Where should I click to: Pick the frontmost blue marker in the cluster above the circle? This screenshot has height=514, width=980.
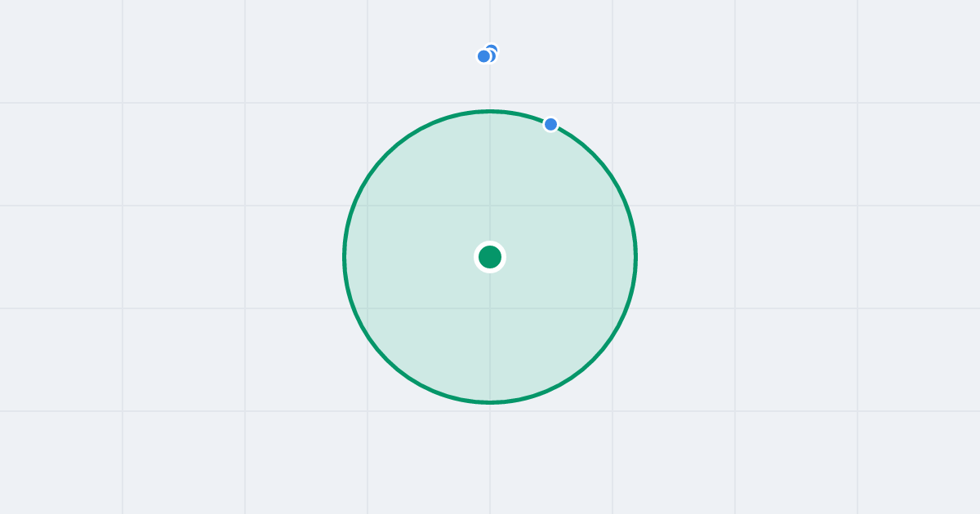(483, 56)
